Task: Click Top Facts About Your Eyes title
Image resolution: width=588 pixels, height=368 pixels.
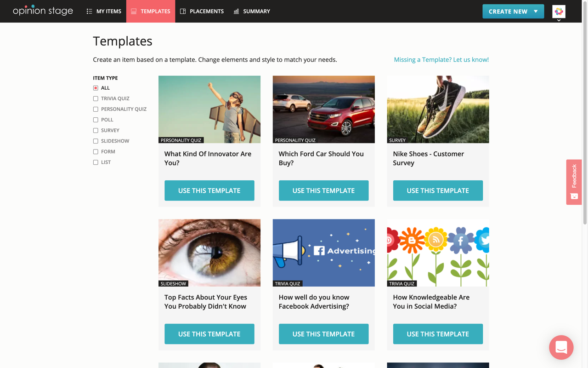Action: click(x=205, y=302)
